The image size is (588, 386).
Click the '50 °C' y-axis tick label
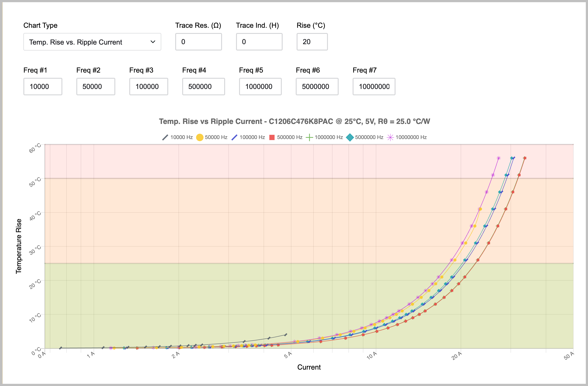click(x=35, y=182)
